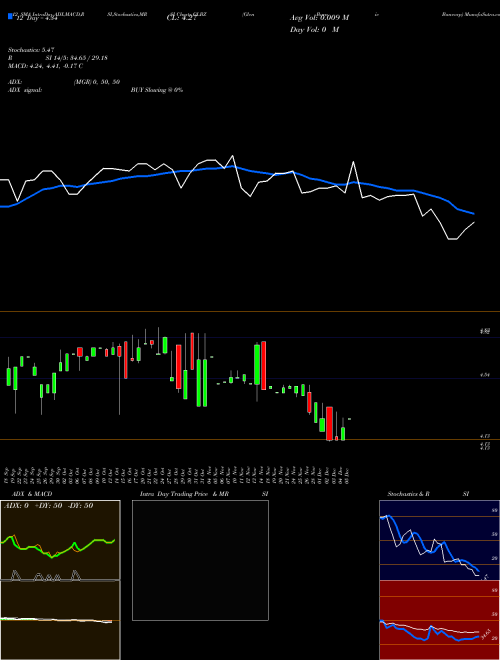The width and height of the screenshot is (500, 660).
Task: Click the 'MACD: 4.24, 4.41, -0.17 C' line
Action: pos(45,66)
